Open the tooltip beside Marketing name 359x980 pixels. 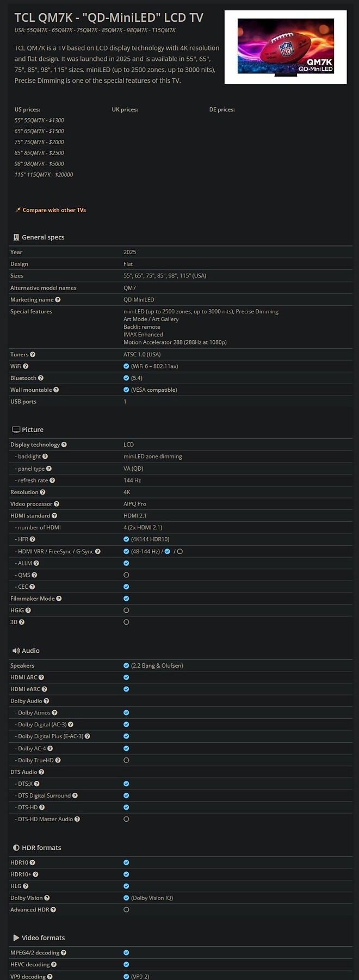click(58, 300)
